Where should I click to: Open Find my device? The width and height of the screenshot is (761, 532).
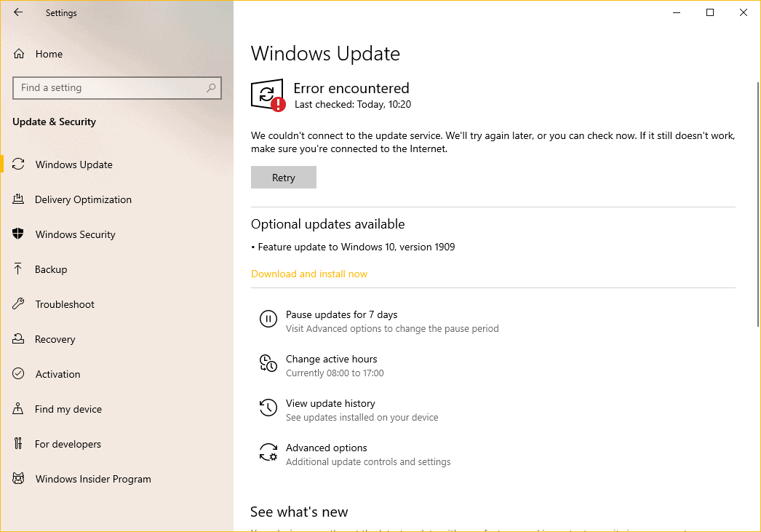66,409
